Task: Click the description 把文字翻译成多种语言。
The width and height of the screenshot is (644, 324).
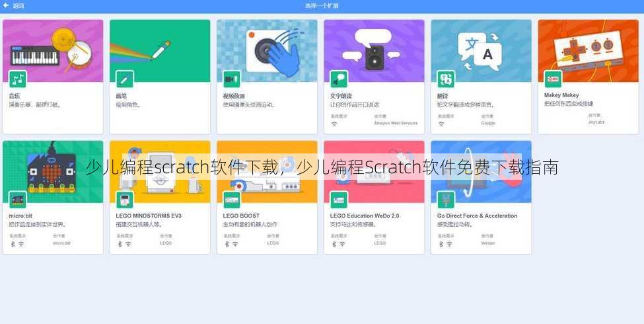Action: [466, 105]
